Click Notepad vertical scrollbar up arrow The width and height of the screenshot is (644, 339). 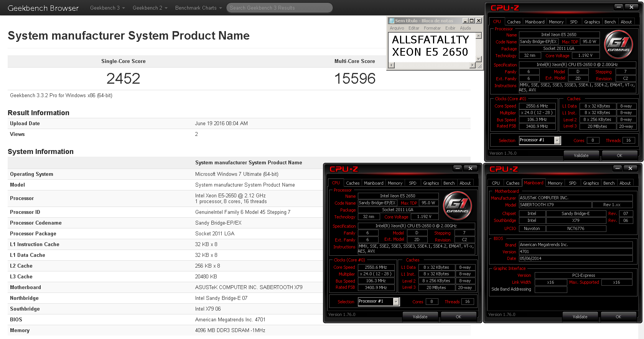479,36
